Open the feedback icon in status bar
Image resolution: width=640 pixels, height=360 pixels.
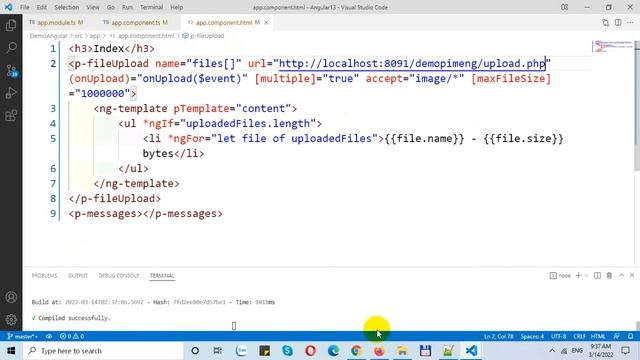[617, 336]
